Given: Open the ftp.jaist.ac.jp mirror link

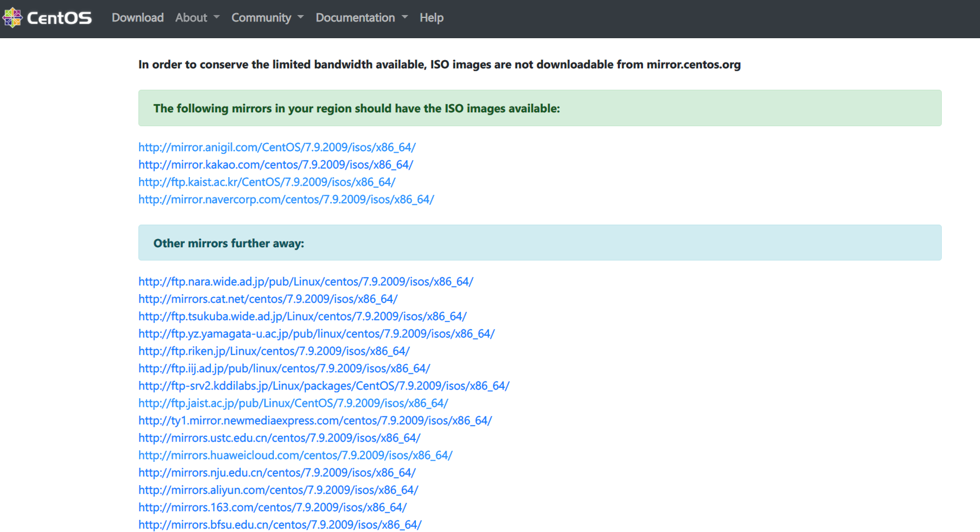Looking at the screenshot, I should [x=294, y=403].
